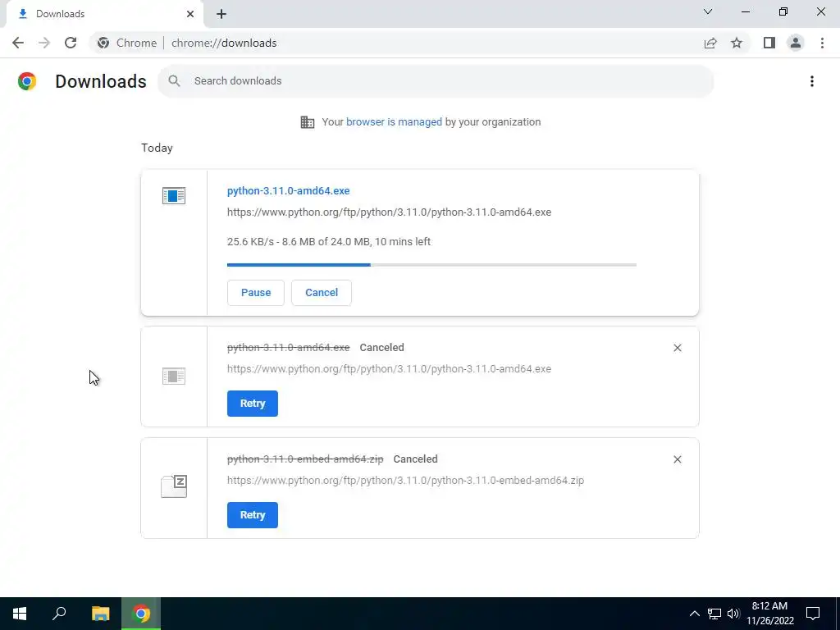
Task: Open the Windows Start menu
Action: pos(20,614)
